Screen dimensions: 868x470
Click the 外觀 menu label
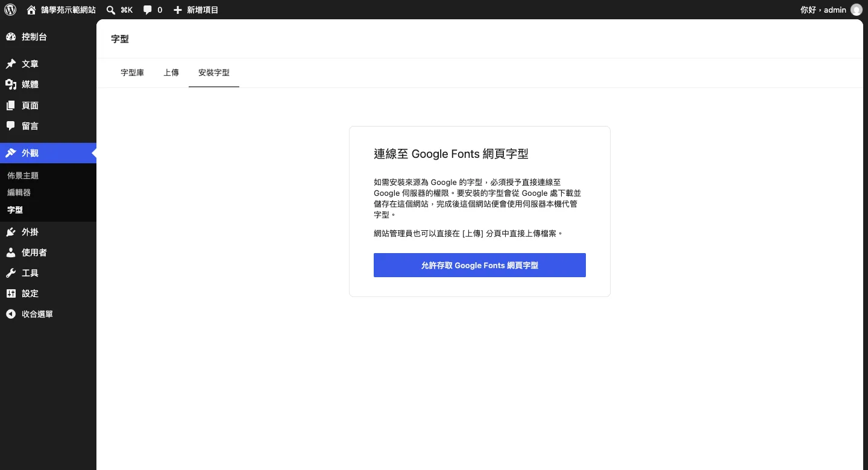pos(30,153)
